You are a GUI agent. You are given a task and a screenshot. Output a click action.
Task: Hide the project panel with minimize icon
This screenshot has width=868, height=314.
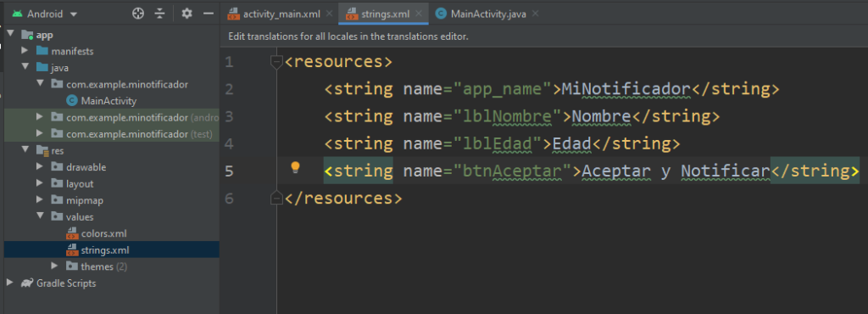[x=209, y=14]
